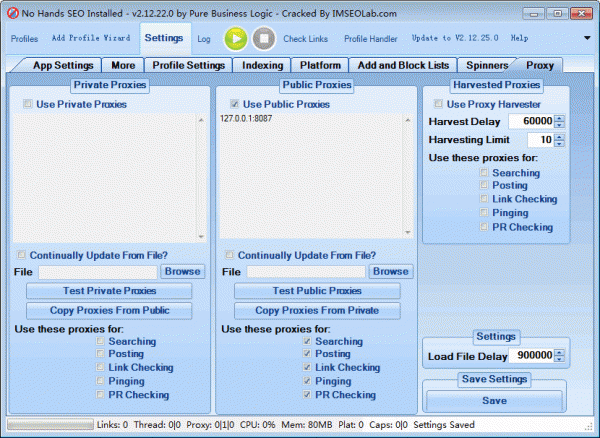Image resolution: width=600 pixels, height=438 pixels.
Task: Toggle Continually Update From File under Public Proxies
Action: [229, 255]
